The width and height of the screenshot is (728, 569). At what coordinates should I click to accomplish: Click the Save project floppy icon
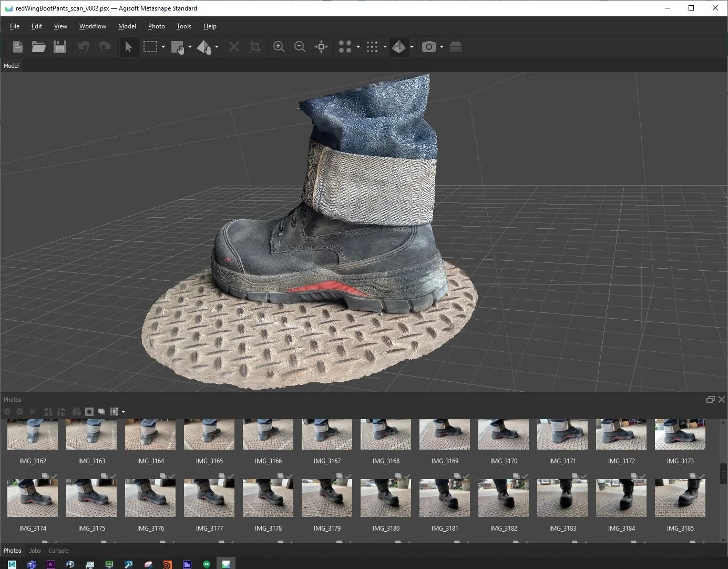point(60,47)
